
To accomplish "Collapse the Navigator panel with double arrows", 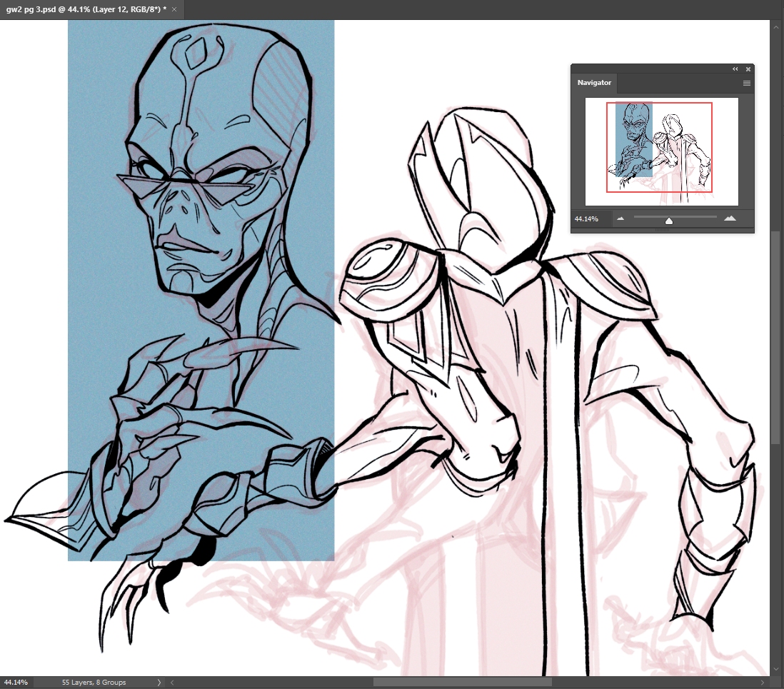I will tap(735, 69).
